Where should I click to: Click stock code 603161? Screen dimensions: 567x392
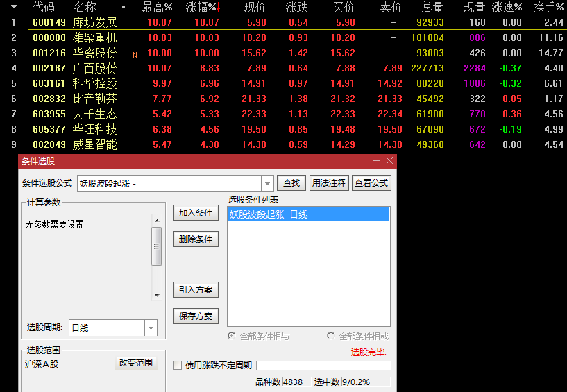pos(49,83)
